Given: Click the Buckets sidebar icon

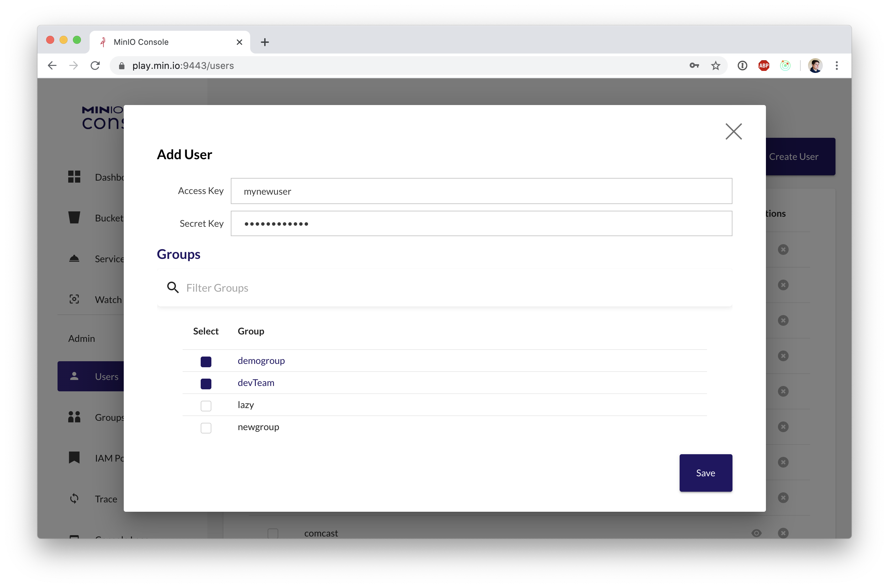Looking at the screenshot, I should (x=74, y=217).
